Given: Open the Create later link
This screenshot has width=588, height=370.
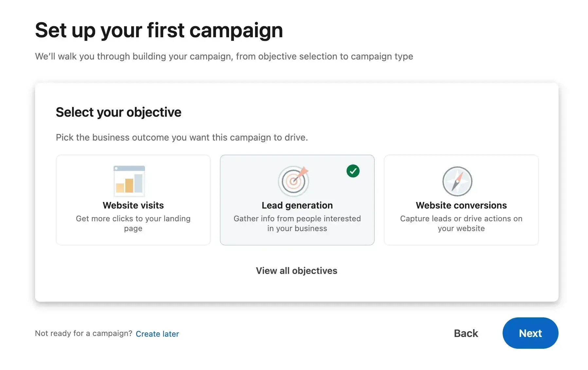Looking at the screenshot, I should tap(157, 334).
